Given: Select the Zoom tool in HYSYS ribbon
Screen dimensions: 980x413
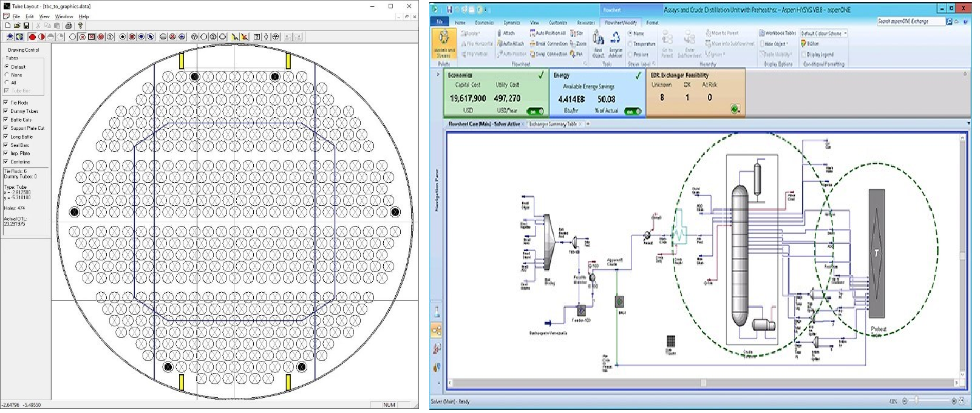Looking at the screenshot, I should [x=579, y=44].
